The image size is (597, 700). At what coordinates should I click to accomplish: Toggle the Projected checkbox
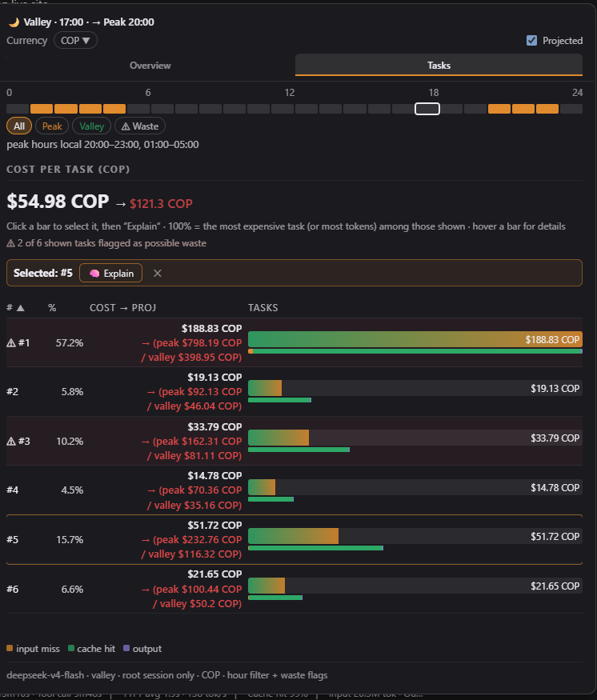(x=531, y=41)
